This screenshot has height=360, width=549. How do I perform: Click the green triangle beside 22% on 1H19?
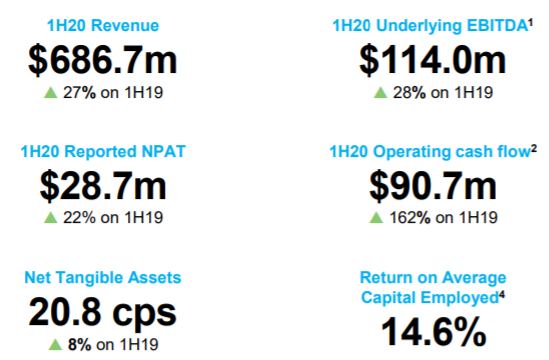(51, 217)
